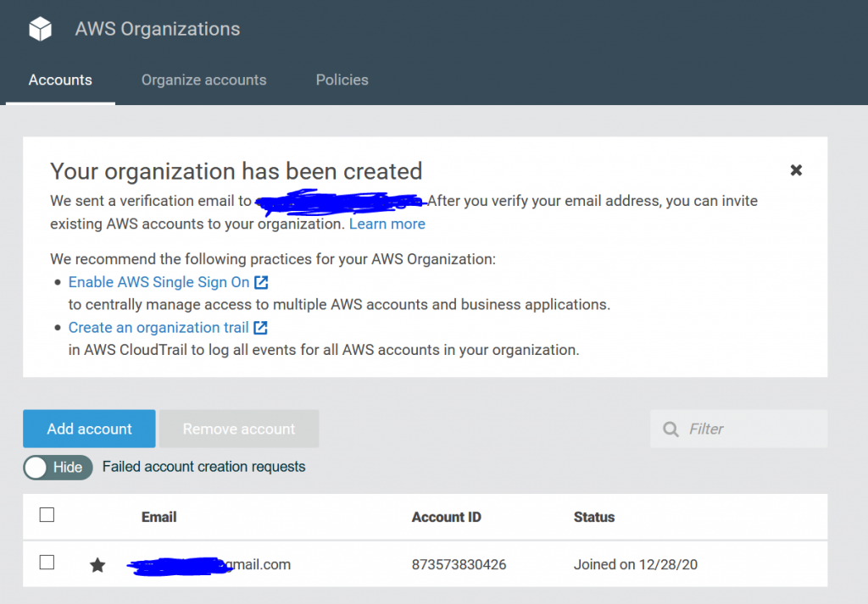
Task: Click the Email column header
Action: pyautogui.click(x=159, y=517)
